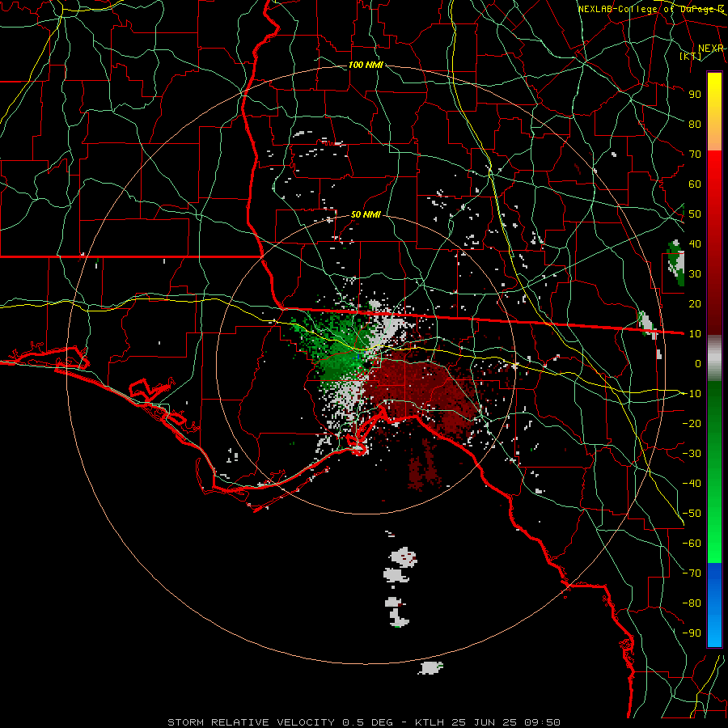Click the '90' label on the velocity scale

tap(695, 95)
